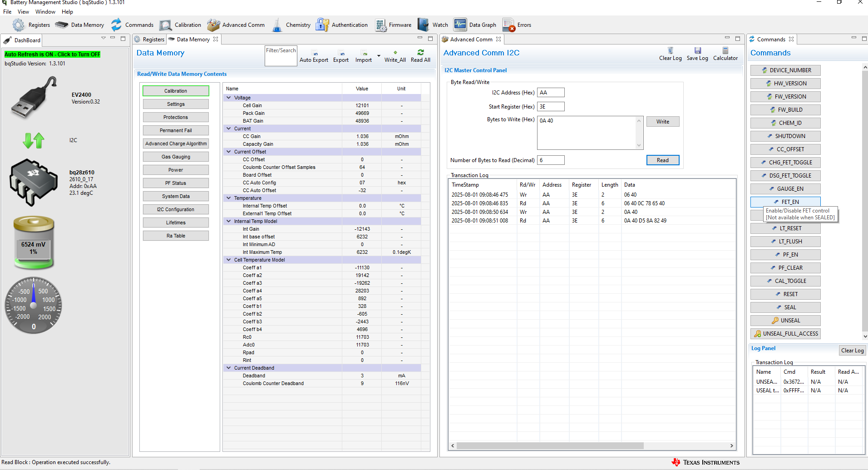Click the Read button in I2C panel
The height and width of the screenshot is (470, 868).
coord(663,160)
